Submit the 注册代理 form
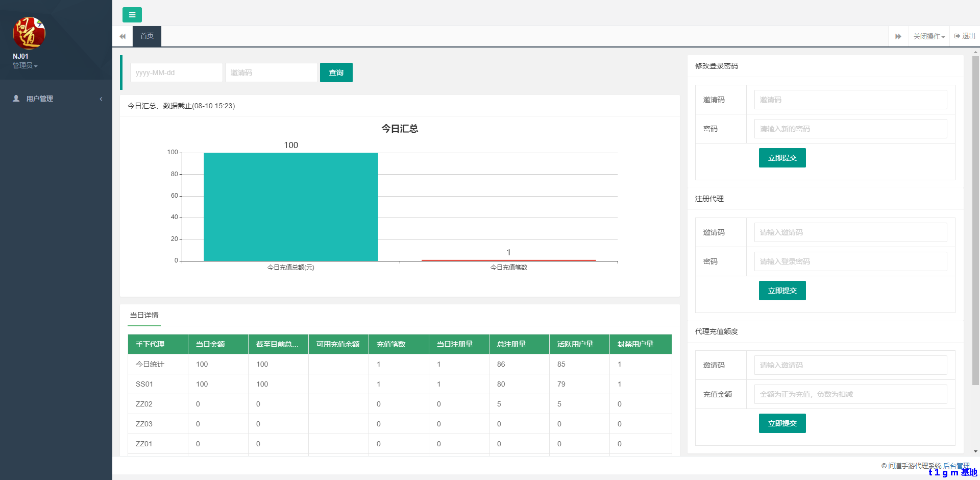980x480 pixels. (782, 291)
